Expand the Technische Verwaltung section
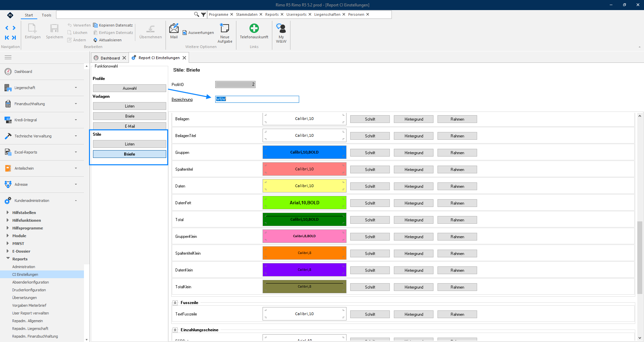This screenshot has width=644, height=342. click(x=42, y=136)
